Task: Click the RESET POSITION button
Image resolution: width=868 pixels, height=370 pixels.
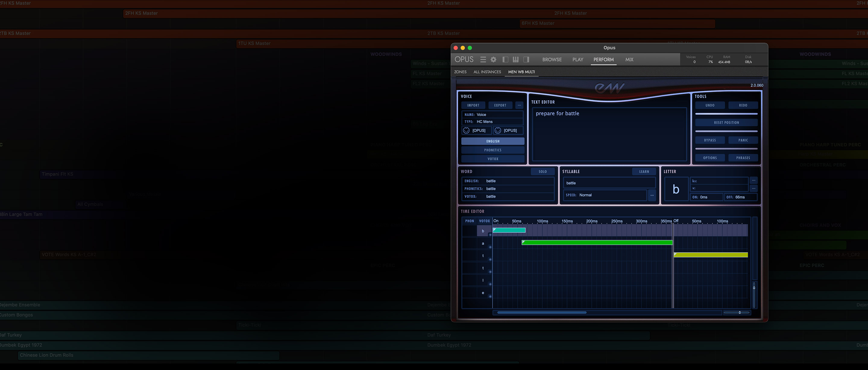Action: [726, 123]
